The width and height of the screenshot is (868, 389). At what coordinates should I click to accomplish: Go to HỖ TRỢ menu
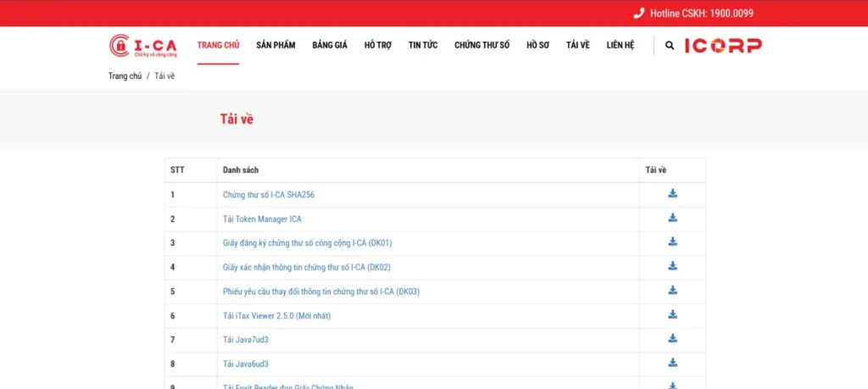click(378, 46)
